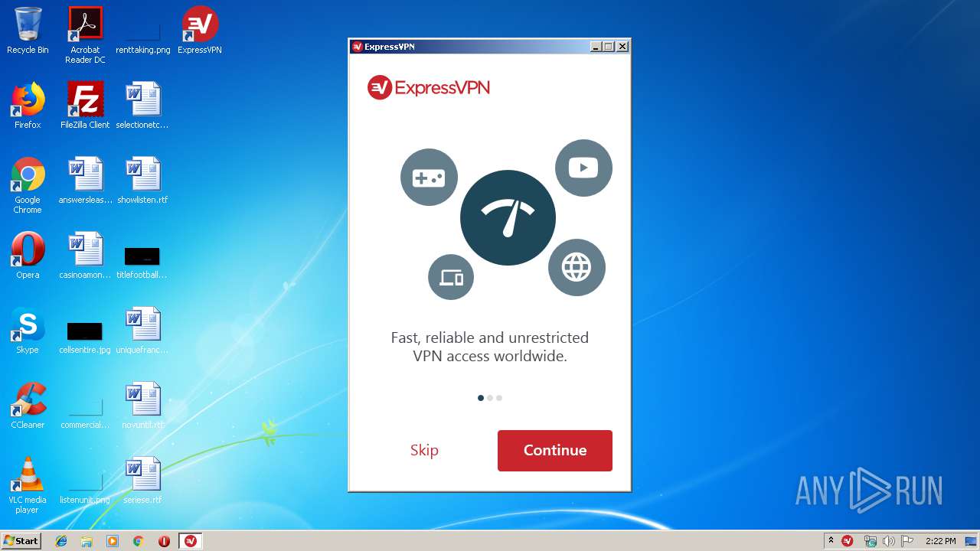Viewport: 980px width, 551px height.
Task: Select the Acrobat Reader DC desktop icon
Action: (85, 35)
